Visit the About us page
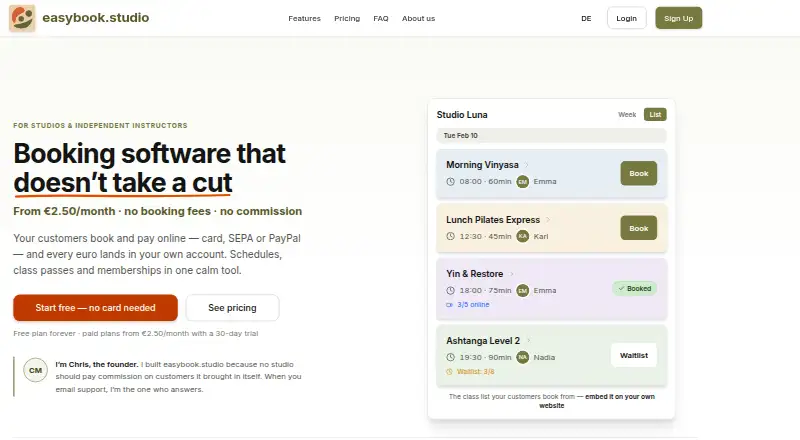The width and height of the screenshot is (800, 440). (418, 18)
